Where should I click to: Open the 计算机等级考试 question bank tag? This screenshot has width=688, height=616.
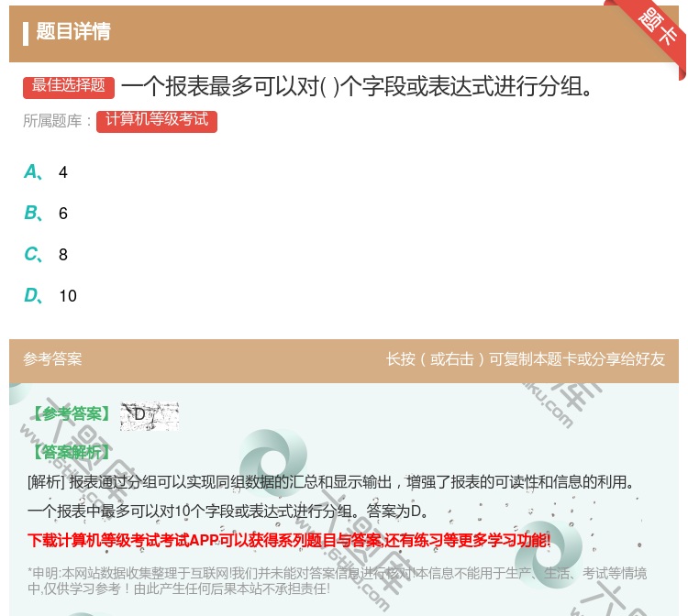pyautogui.click(x=157, y=121)
